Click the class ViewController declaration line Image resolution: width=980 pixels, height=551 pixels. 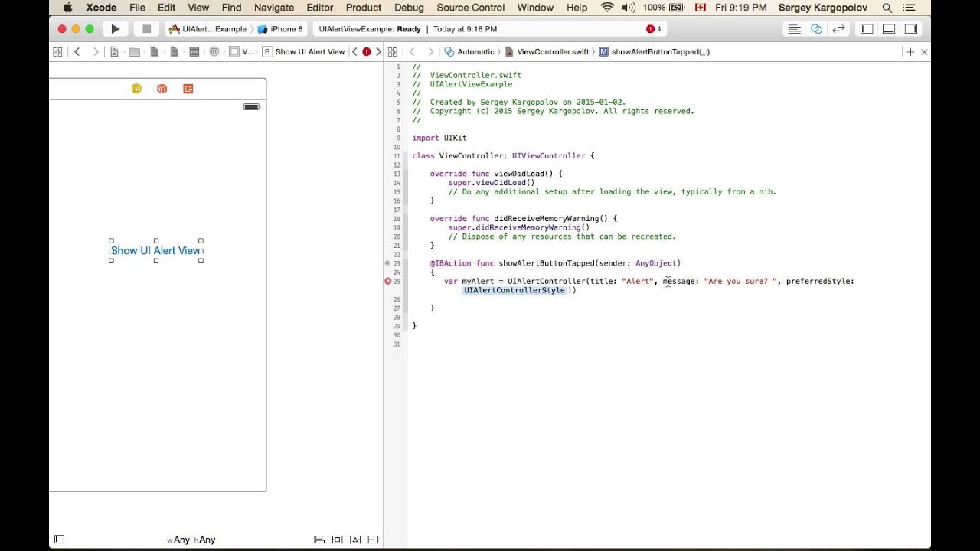pyautogui.click(x=503, y=156)
